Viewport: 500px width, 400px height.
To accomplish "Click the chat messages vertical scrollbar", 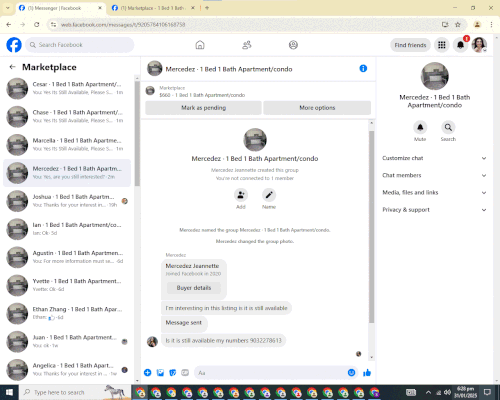I will click(x=371, y=227).
